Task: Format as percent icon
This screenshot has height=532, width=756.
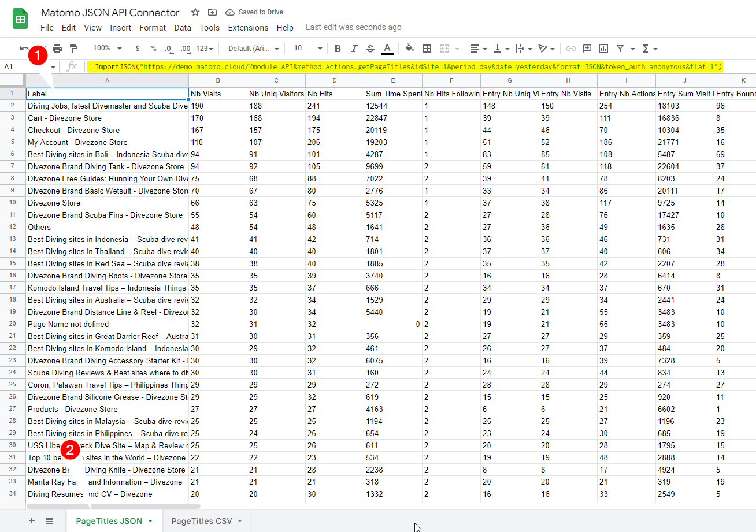Action: tap(153, 49)
